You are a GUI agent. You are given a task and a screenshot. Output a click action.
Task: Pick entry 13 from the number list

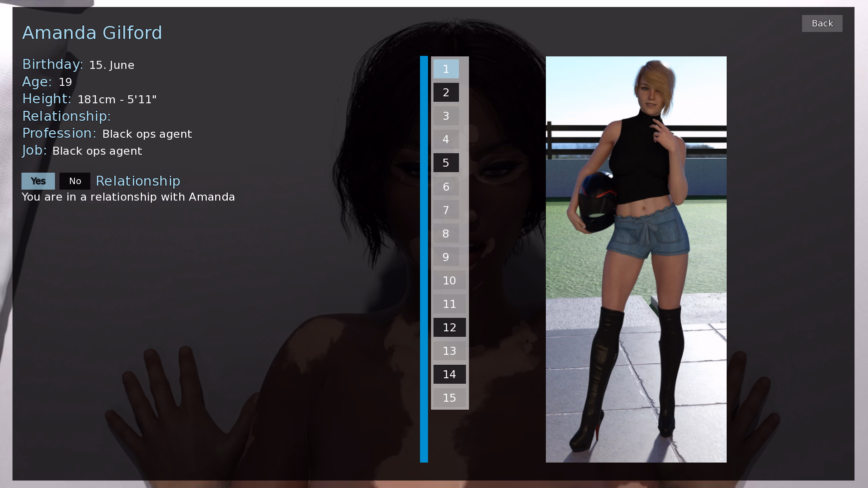[x=449, y=351]
